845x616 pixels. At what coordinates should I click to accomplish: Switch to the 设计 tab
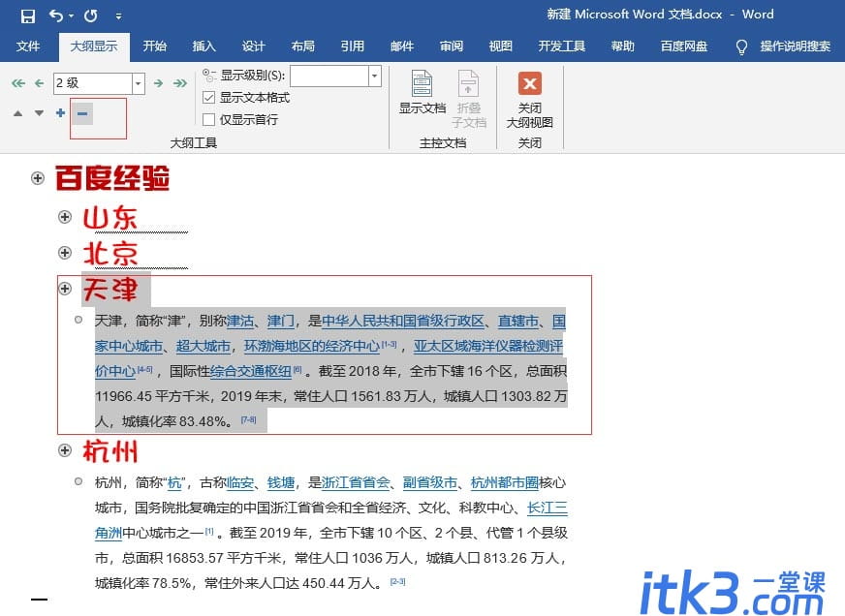click(253, 46)
